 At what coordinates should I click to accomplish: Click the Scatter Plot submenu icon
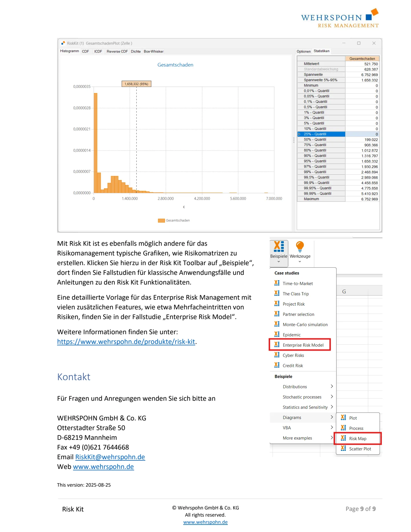pos(343,449)
